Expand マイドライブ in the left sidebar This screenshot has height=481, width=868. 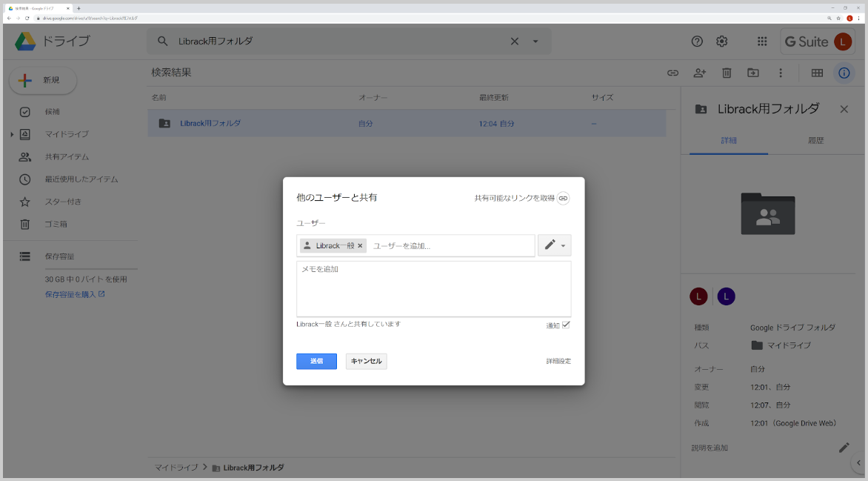10,134
